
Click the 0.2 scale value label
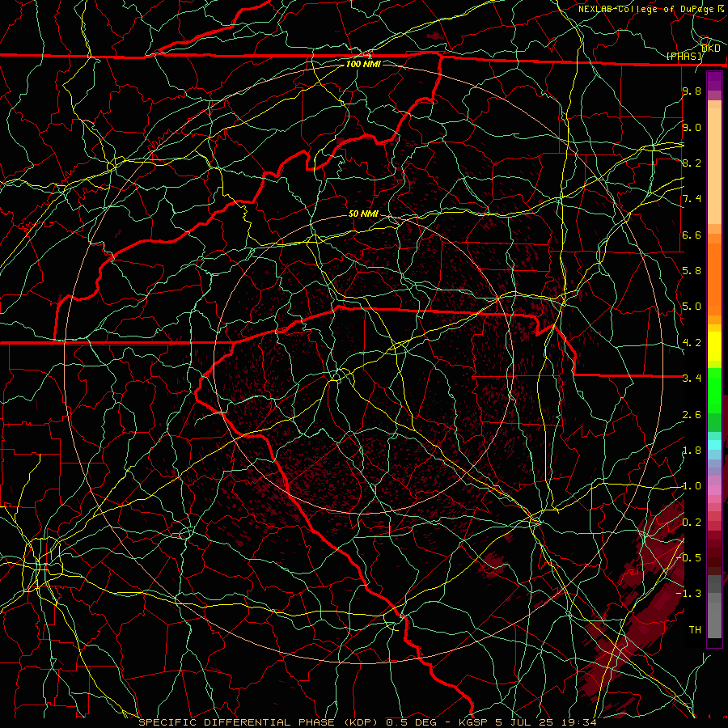(692, 523)
